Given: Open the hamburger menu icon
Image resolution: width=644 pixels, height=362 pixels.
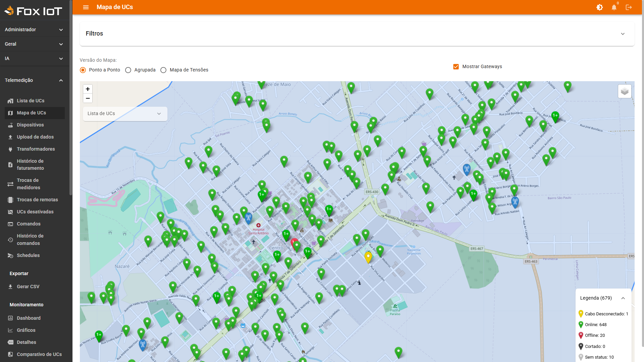Looking at the screenshot, I should click(86, 7).
